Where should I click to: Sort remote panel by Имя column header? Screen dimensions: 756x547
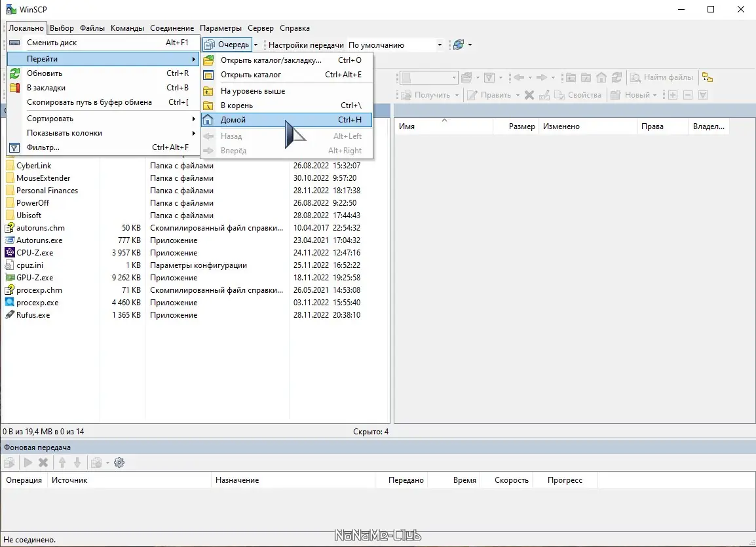click(444, 126)
